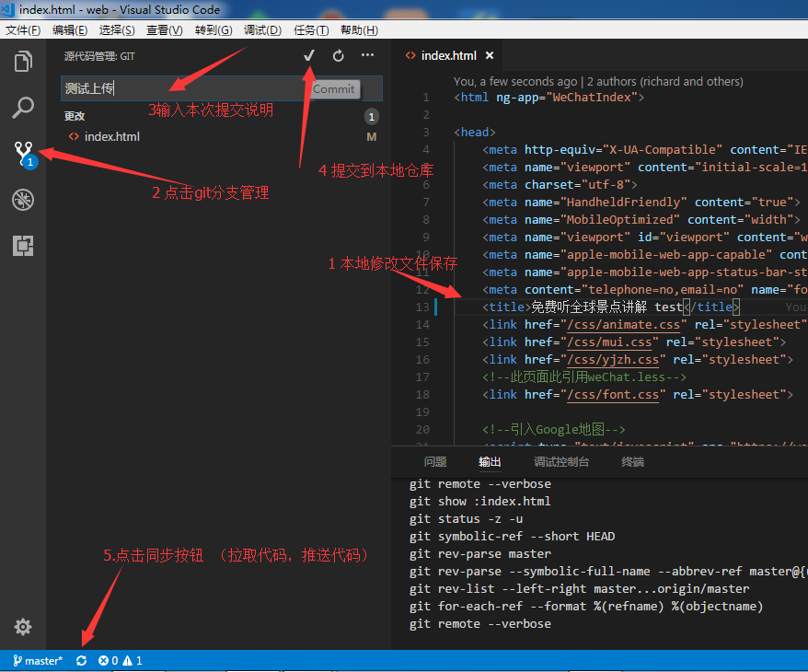
Task: Open the 帮助(H) menu
Action: click(x=359, y=29)
